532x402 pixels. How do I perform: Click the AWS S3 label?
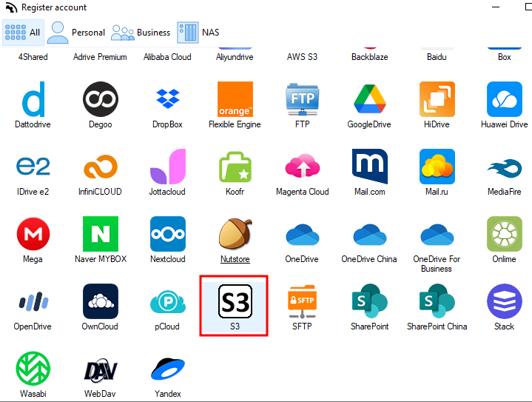[303, 57]
